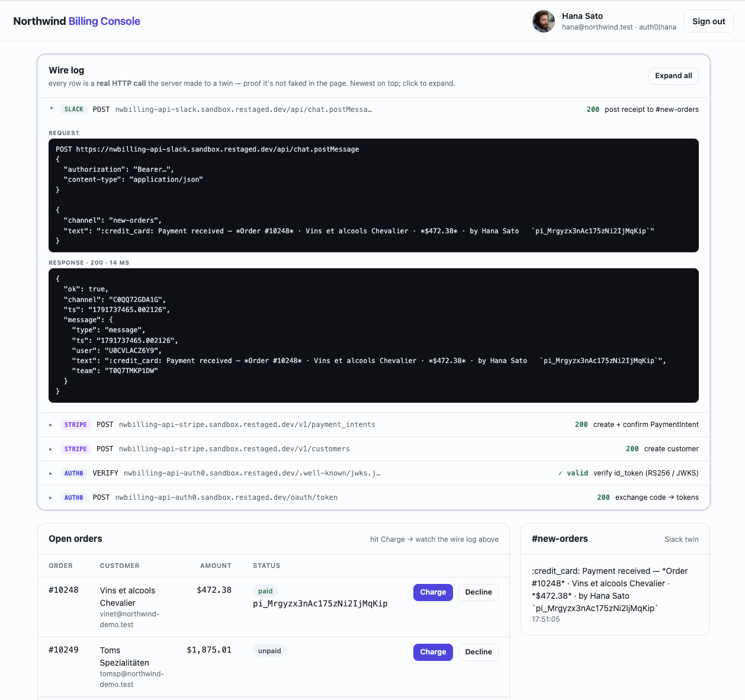
Task: Click email vinet@northwind-demo.test
Action: [x=130, y=619]
